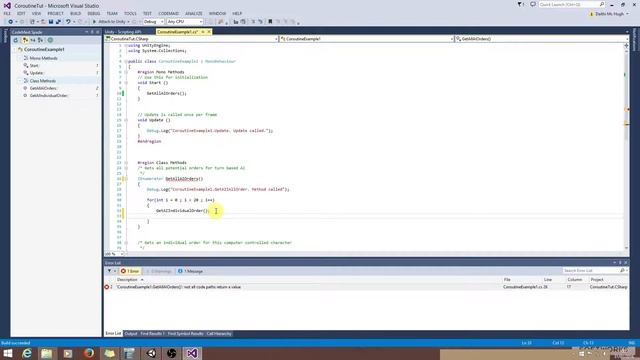
Task: Sort errors by Description column header
Action: (128, 280)
